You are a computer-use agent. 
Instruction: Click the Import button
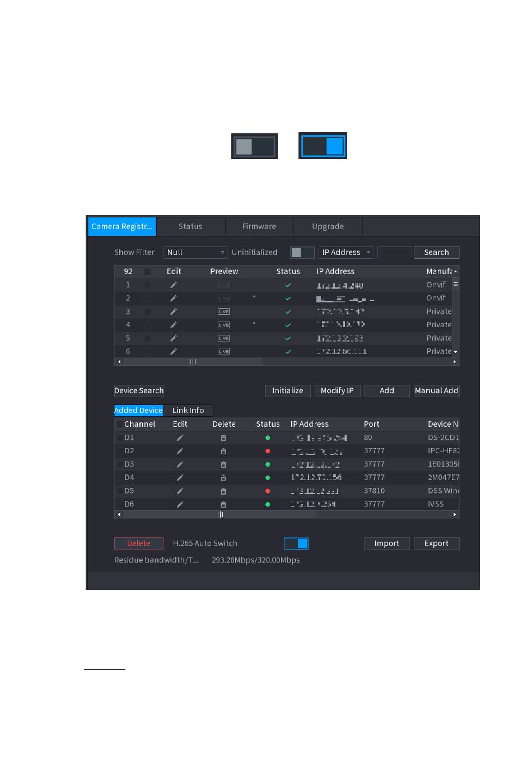[x=387, y=543]
